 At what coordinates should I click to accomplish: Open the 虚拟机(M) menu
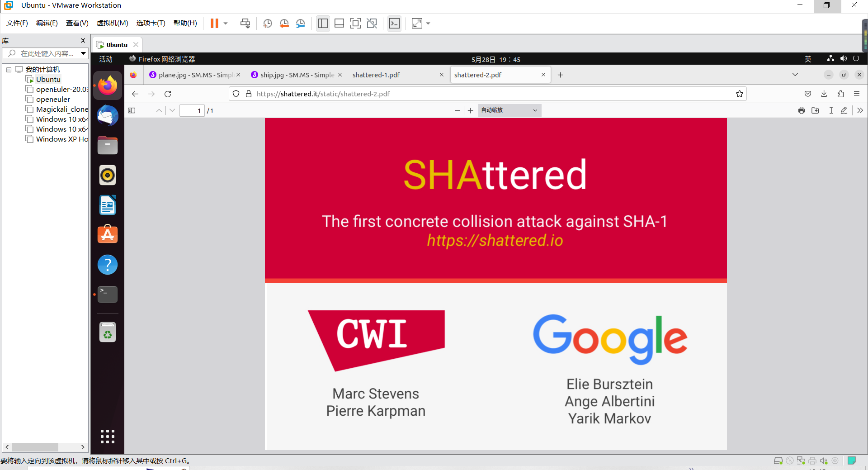pos(113,23)
